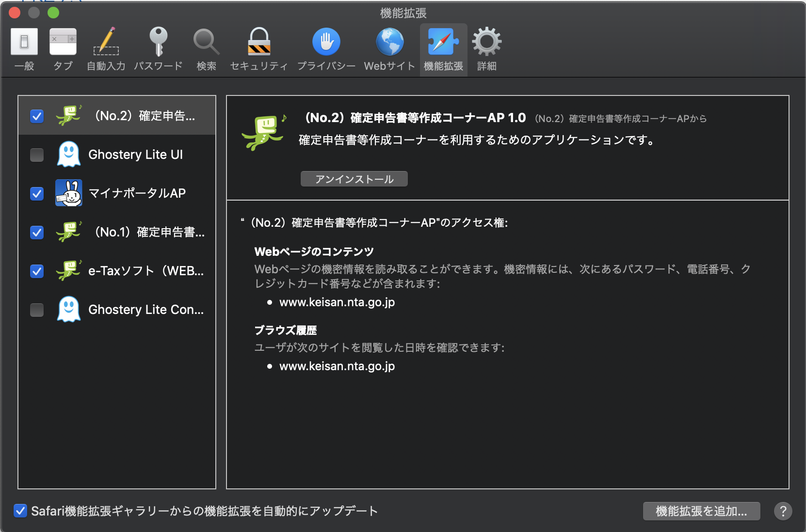Click the Ghostery Lite UI ghost icon
Screen dimensions: 806x532
[x=69, y=154]
